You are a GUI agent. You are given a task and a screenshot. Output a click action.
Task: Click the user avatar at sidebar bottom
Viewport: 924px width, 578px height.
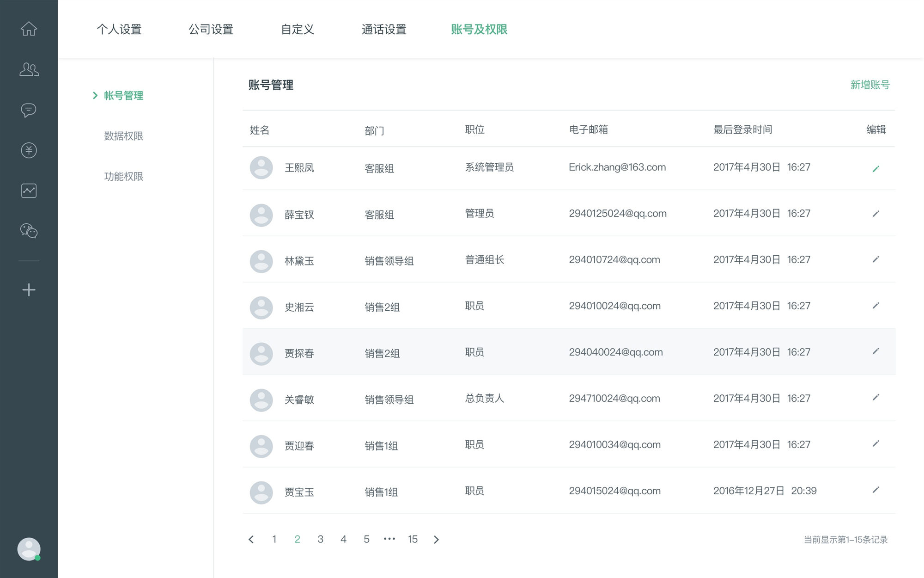tap(29, 549)
